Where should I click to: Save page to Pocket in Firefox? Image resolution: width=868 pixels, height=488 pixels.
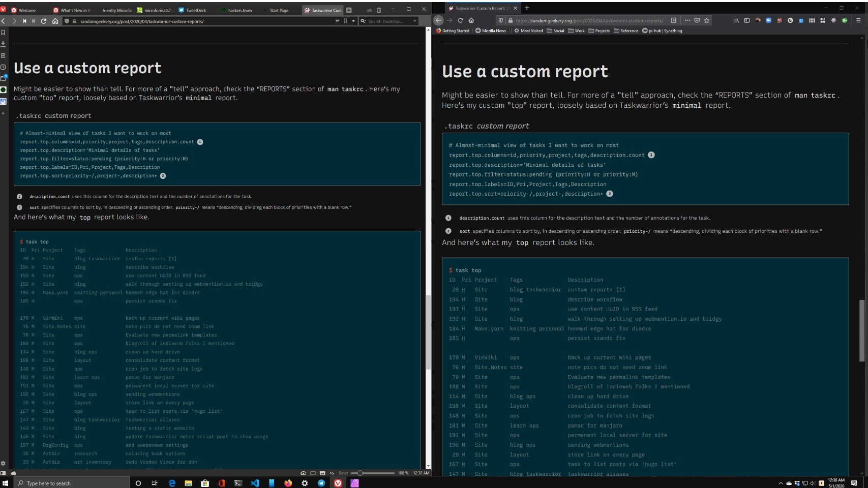point(697,20)
